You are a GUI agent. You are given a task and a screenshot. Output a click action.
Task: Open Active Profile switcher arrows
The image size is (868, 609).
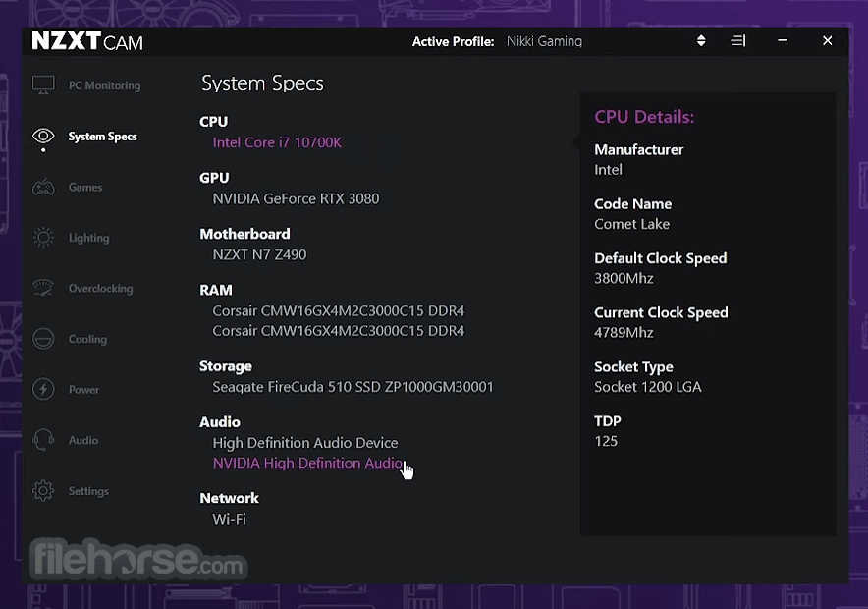701,41
